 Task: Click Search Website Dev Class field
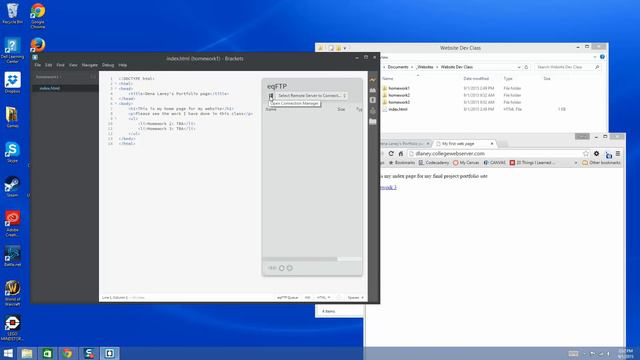(567, 67)
